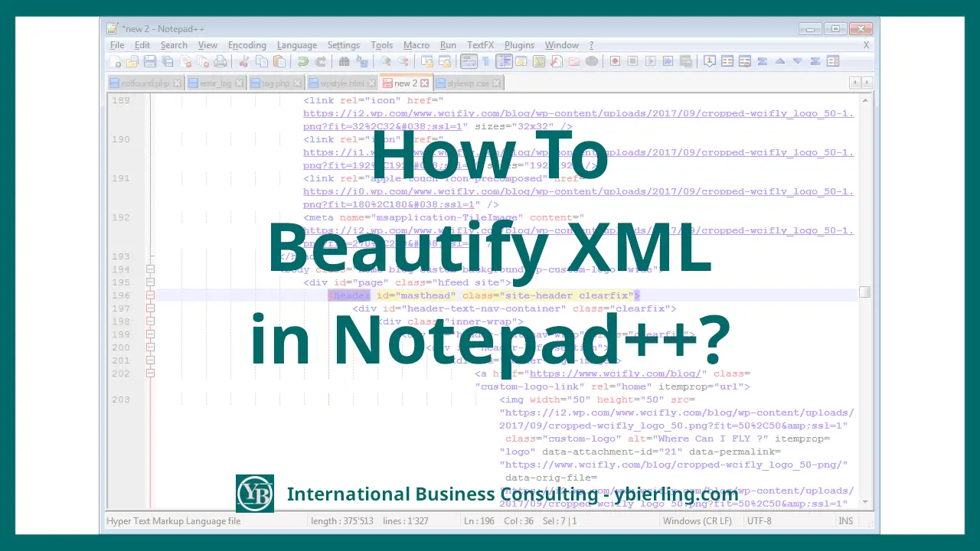Collapse the fold marker at line 202

click(x=150, y=373)
